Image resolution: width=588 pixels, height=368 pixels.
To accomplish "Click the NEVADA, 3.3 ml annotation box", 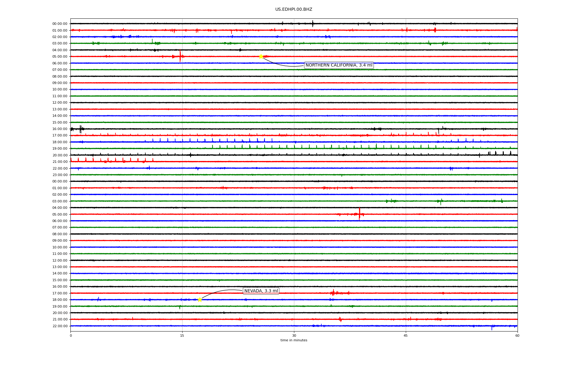I will [x=261, y=291].
